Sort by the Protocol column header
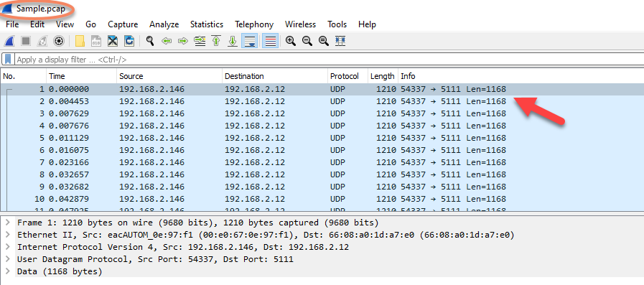 tap(347, 76)
